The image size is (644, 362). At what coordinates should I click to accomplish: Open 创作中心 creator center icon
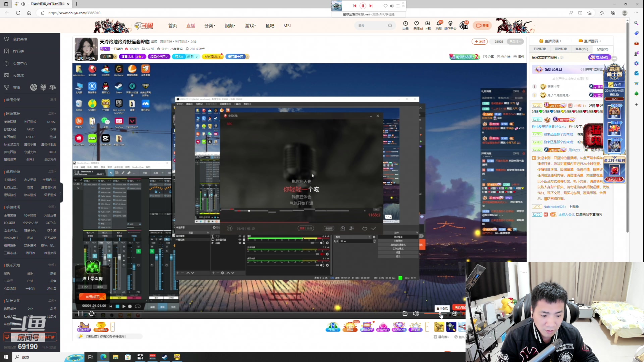point(450,25)
